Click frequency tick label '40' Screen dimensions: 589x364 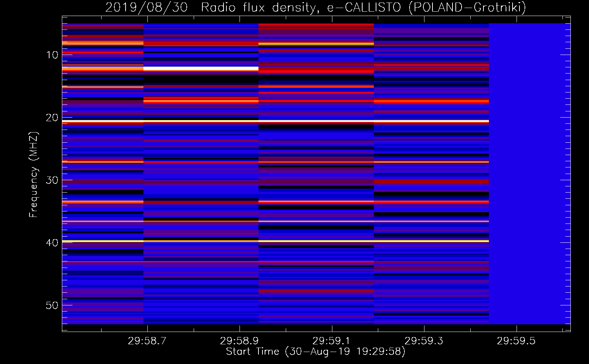pos(52,243)
